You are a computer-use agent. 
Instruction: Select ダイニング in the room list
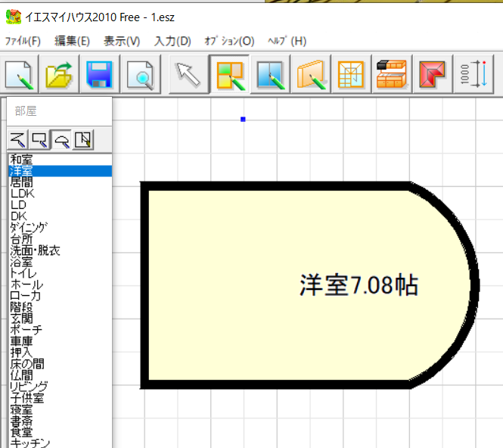point(60,228)
